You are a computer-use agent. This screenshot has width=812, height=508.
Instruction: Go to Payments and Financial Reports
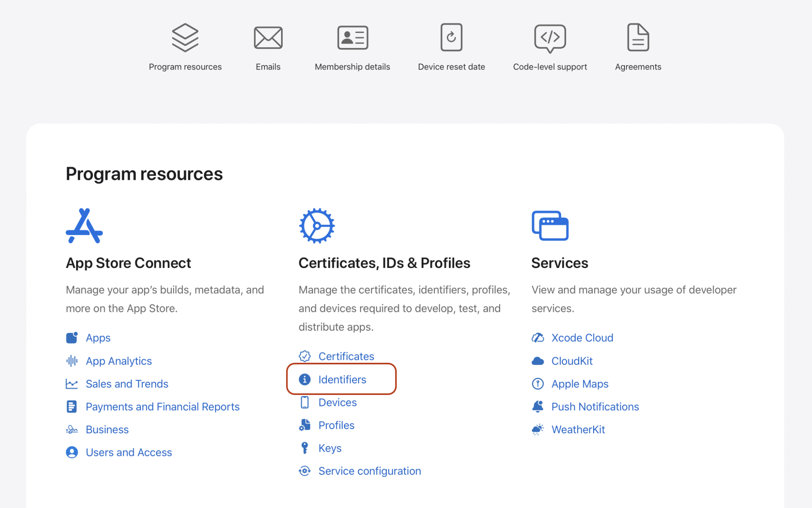162,407
